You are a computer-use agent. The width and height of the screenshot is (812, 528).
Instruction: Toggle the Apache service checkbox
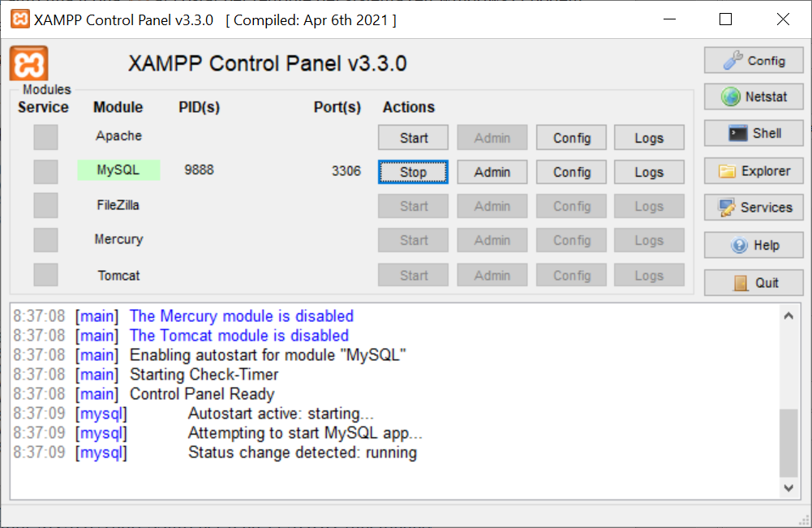pyautogui.click(x=45, y=137)
